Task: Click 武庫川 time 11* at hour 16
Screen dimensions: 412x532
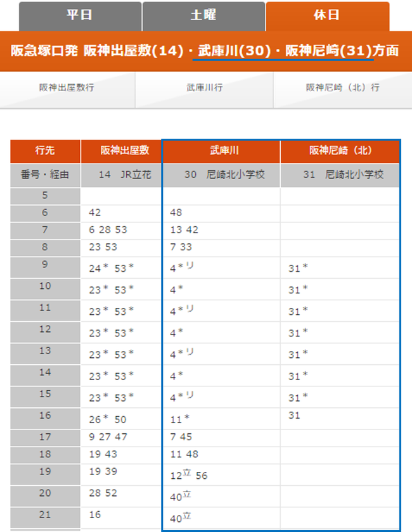Action: (x=180, y=419)
